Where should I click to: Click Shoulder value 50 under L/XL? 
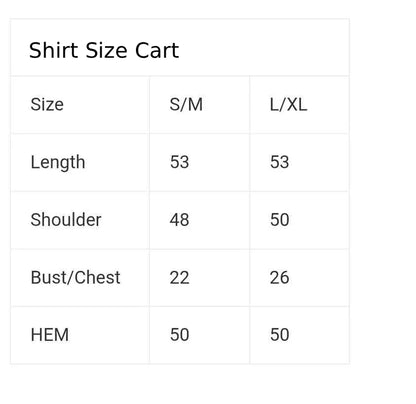pyautogui.click(x=279, y=220)
